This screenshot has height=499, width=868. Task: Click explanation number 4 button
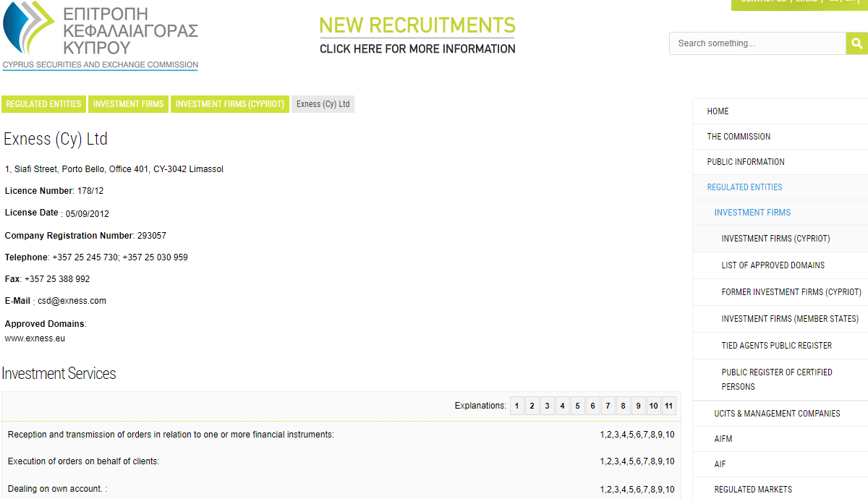(x=563, y=406)
